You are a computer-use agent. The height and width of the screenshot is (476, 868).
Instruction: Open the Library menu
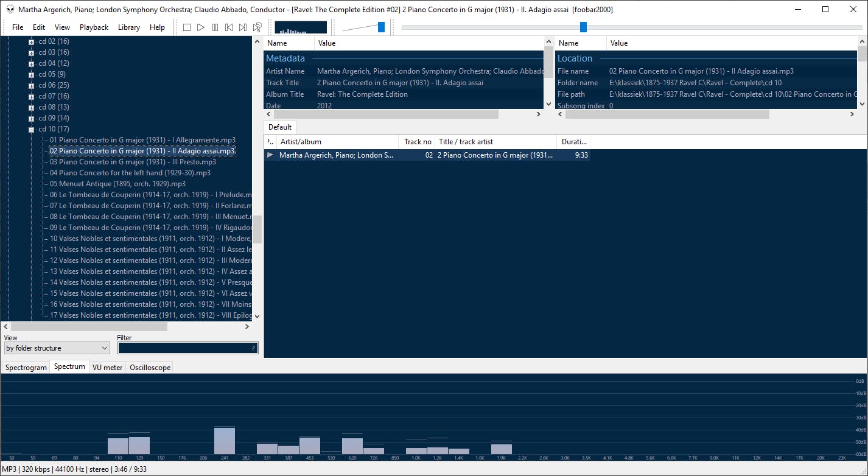click(x=129, y=27)
